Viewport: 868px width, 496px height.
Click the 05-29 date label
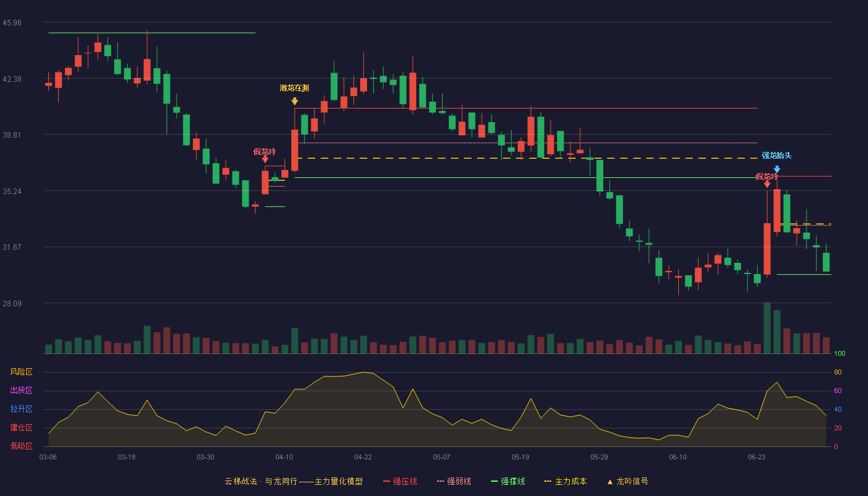(x=599, y=457)
